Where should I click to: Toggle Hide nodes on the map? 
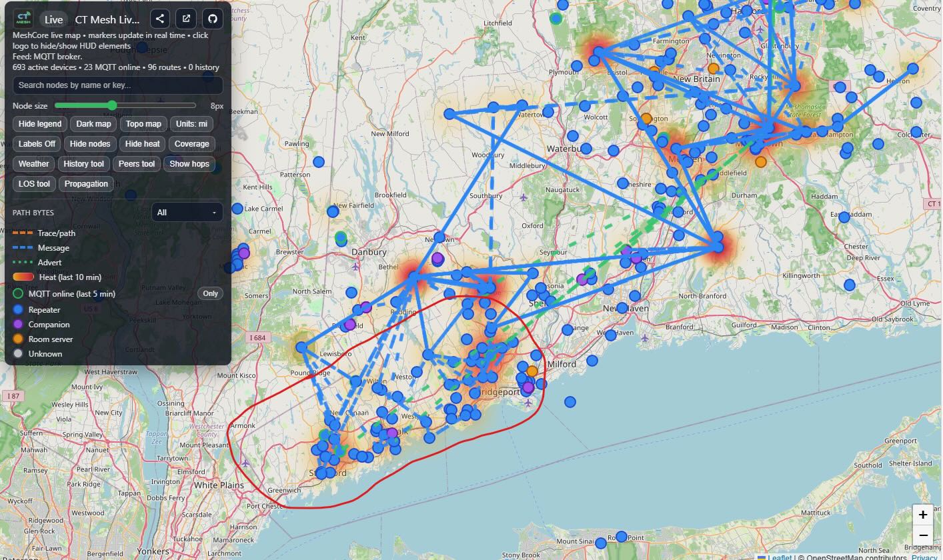tap(90, 144)
